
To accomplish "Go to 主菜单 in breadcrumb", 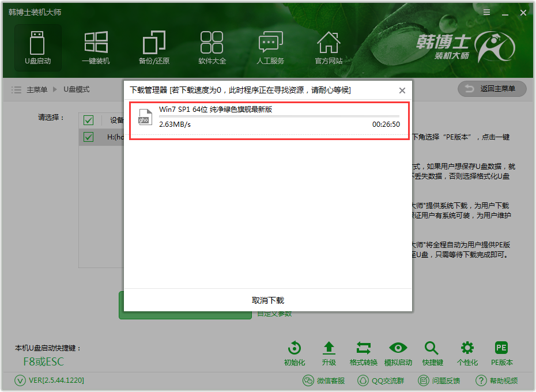I will (x=37, y=89).
